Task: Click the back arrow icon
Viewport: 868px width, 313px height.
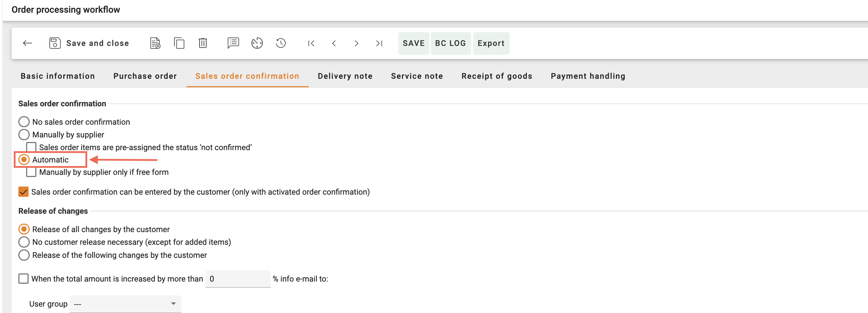Action: (x=28, y=43)
